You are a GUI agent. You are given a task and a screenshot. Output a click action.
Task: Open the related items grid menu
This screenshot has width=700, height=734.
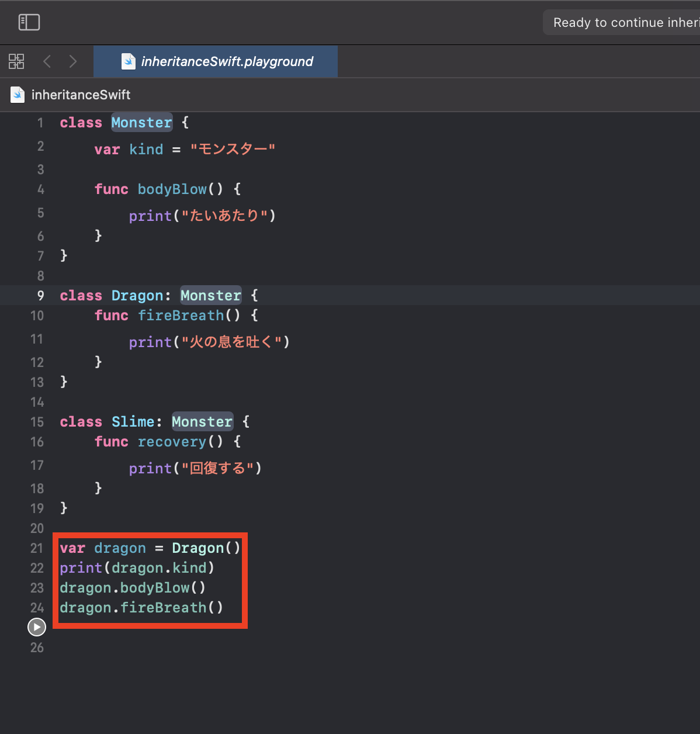click(x=16, y=61)
